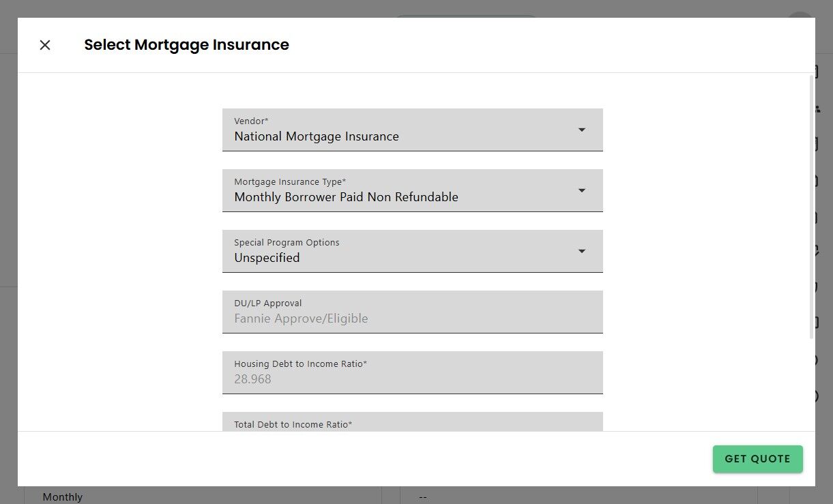This screenshot has width=833, height=504.
Task: Open the Vendor dropdown arrow
Action: (581, 130)
